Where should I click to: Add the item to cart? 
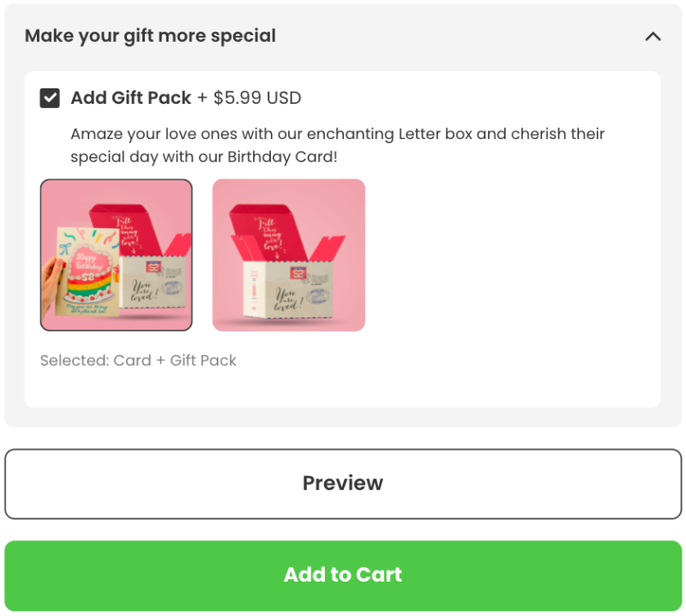pos(343,575)
